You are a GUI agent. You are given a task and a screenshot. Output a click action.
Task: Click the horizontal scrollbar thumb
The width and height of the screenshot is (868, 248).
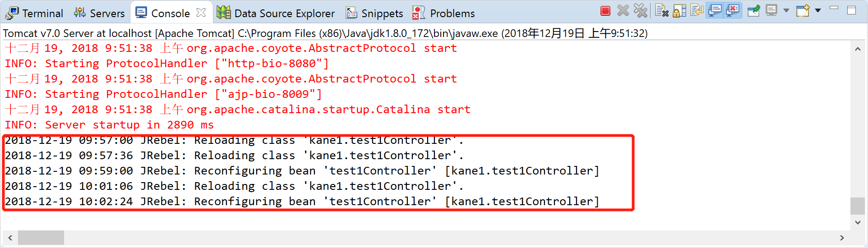pyautogui.click(x=41, y=238)
